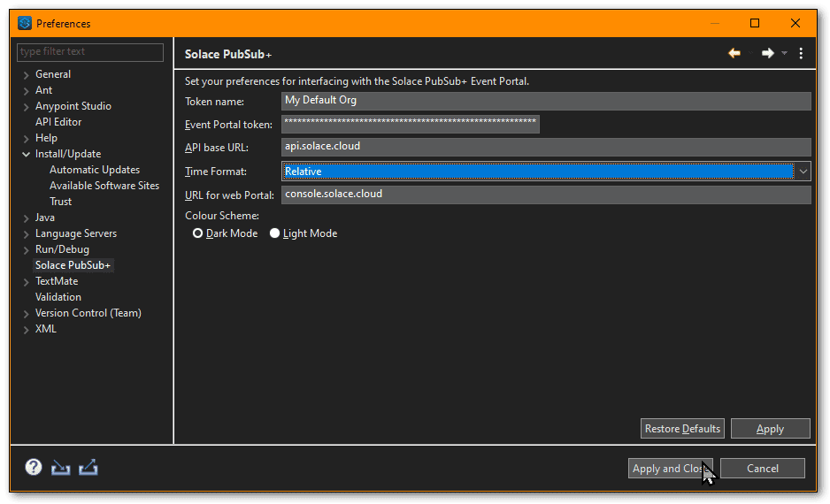Go forward using the right arrow icon
The height and width of the screenshot is (504, 830).
point(767,53)
